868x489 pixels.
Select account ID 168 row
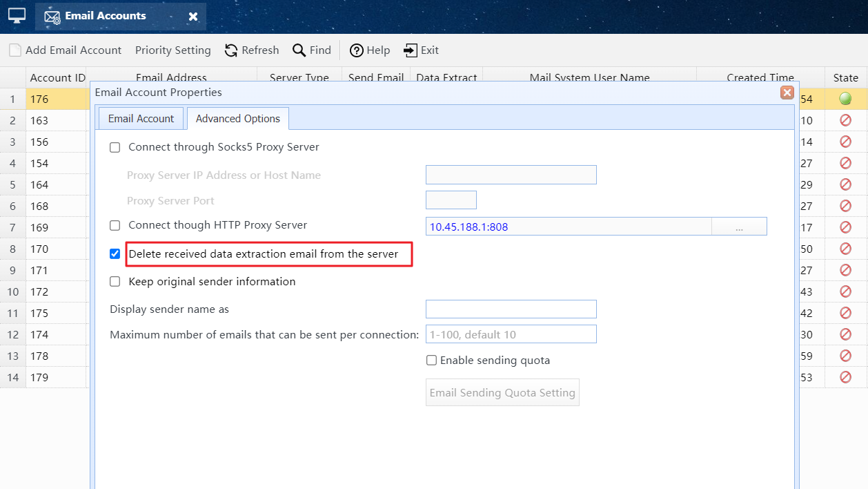click(58, 206)
